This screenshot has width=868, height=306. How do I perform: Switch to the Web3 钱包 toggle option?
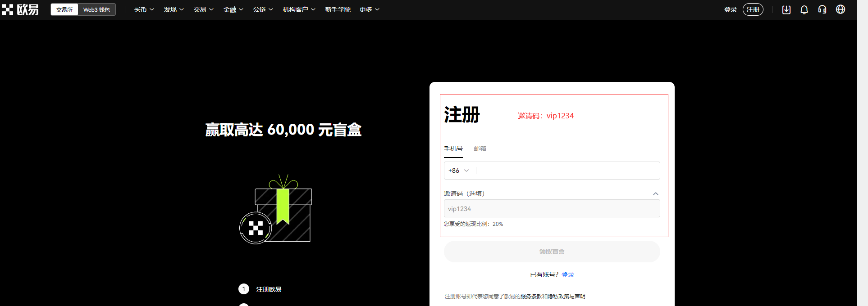pyautogui.click(x=96, y=9)
